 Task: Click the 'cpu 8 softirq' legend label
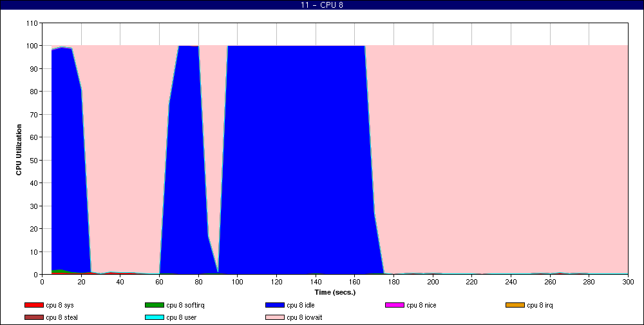coord(185,305)
